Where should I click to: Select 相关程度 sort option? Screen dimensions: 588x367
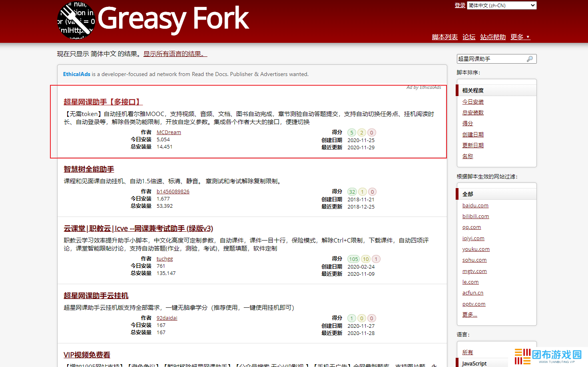496,90
